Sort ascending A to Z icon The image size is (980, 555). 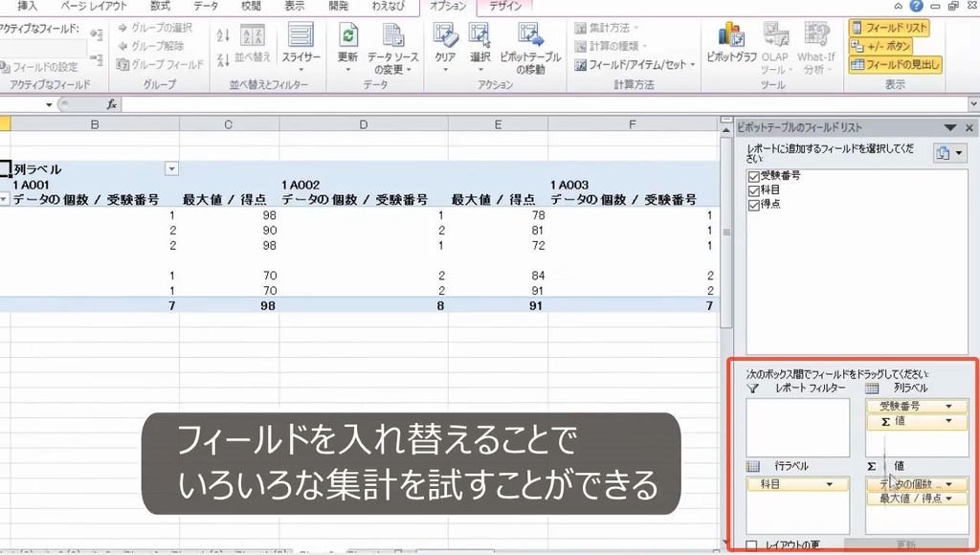click(223, 34)
